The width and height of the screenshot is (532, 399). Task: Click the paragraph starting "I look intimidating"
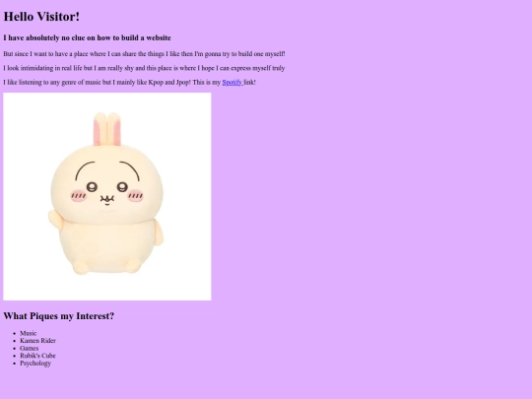pyautogui.click(x=144, y=68)
